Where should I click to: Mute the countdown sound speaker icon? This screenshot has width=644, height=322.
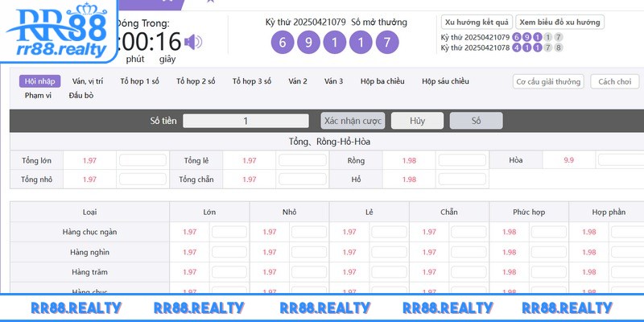(192, 42)
